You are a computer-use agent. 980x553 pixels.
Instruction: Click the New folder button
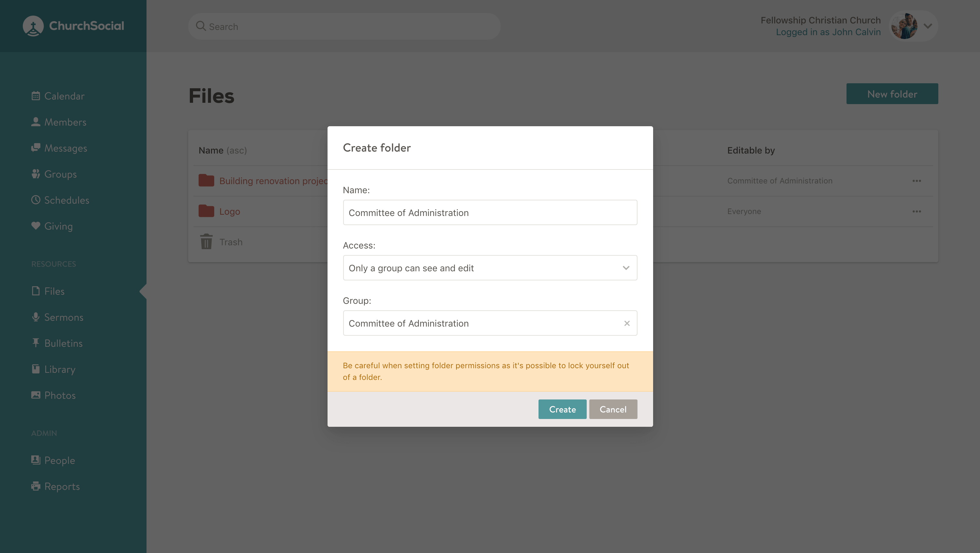tap(892, 93)
